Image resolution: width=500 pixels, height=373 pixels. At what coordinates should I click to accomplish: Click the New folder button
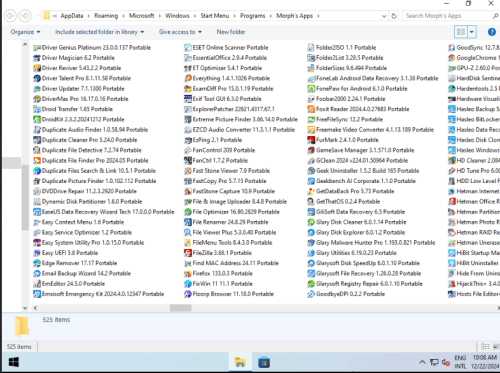tap(231, 32)
